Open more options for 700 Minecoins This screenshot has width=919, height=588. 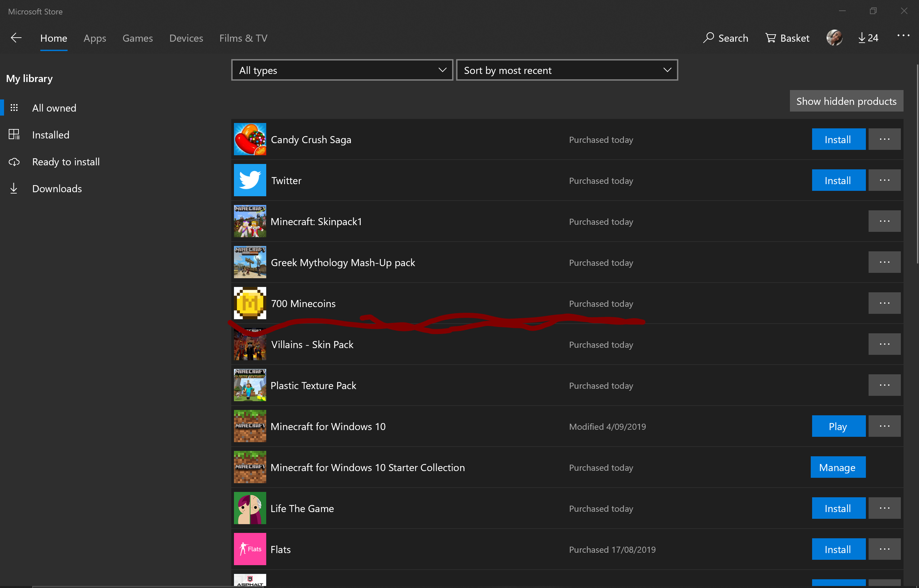(x=884, y=303)
